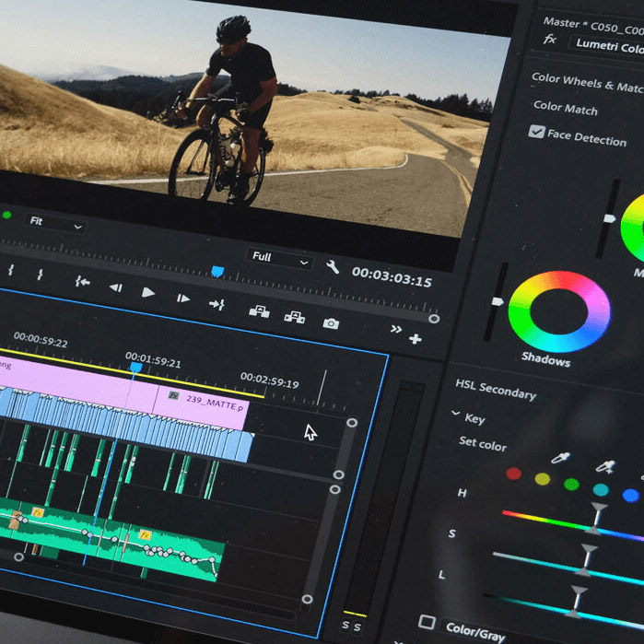644x644 pixels.
Task: Click the Shadows luminance slider handle
Action: click(x=498, y=302)
